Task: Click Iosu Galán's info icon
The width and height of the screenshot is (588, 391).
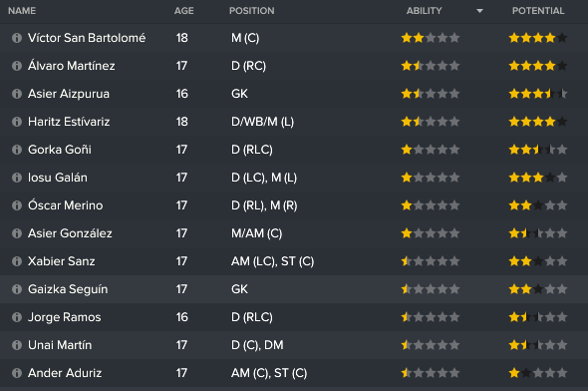Action: click(17, 178)
